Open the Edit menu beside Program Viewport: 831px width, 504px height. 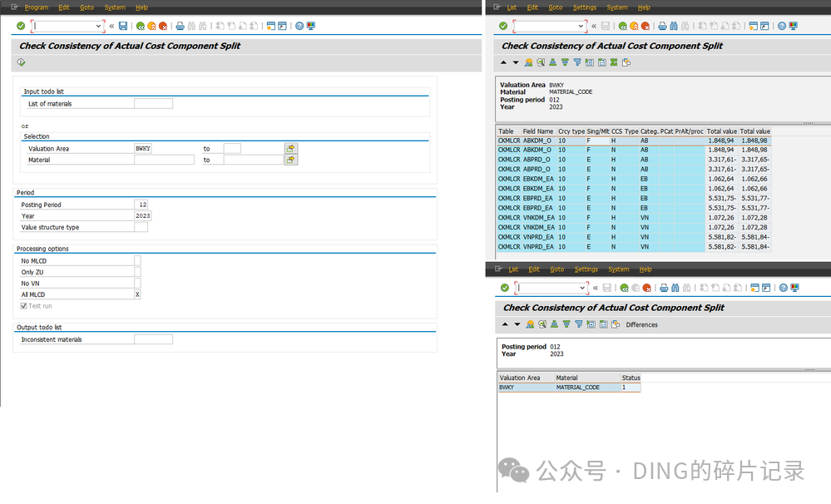(64, 7)
